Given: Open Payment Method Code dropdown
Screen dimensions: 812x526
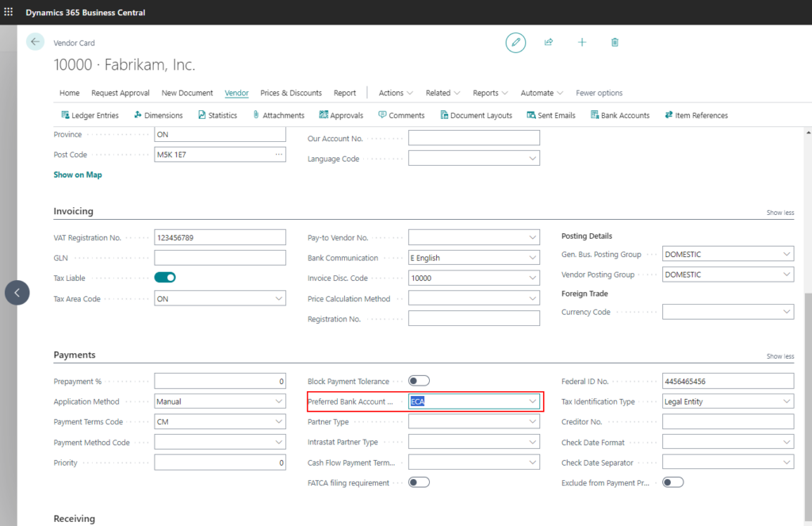Looking at the screenshot, I should point(278,442).
